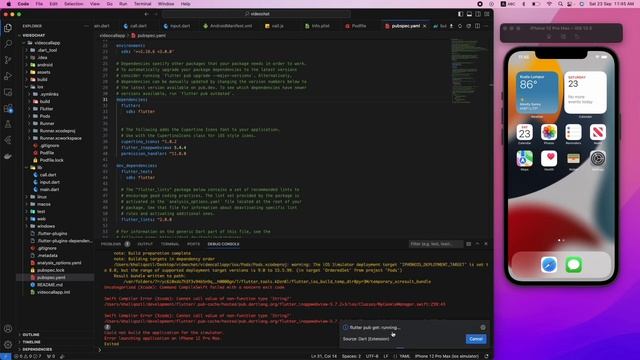Open the notifications bell in status bar
The height and width of the screenshot is (360, 640).
point(487,356)
